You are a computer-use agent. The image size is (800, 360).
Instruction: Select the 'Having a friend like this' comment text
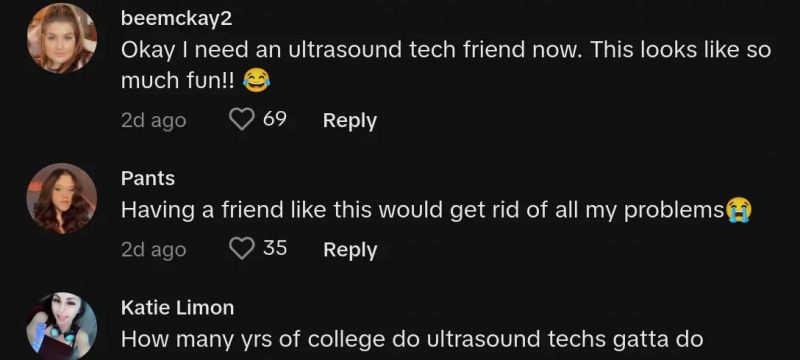click(x=423, y=210)
